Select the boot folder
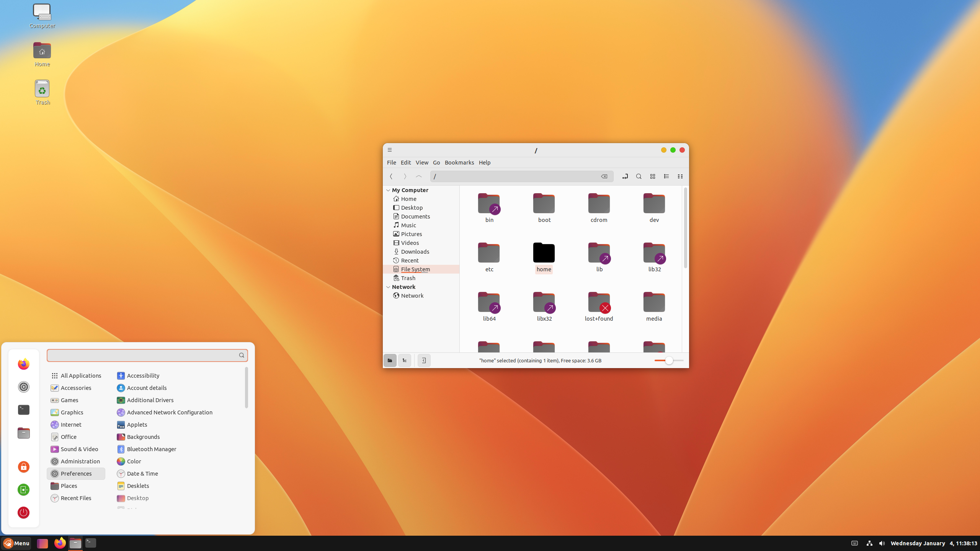Viewport: 980px width, 551px height. point(544,208)
